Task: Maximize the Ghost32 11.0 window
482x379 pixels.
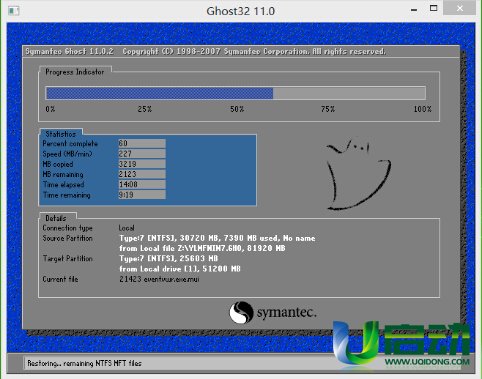Action: click(x=433, y=8)
